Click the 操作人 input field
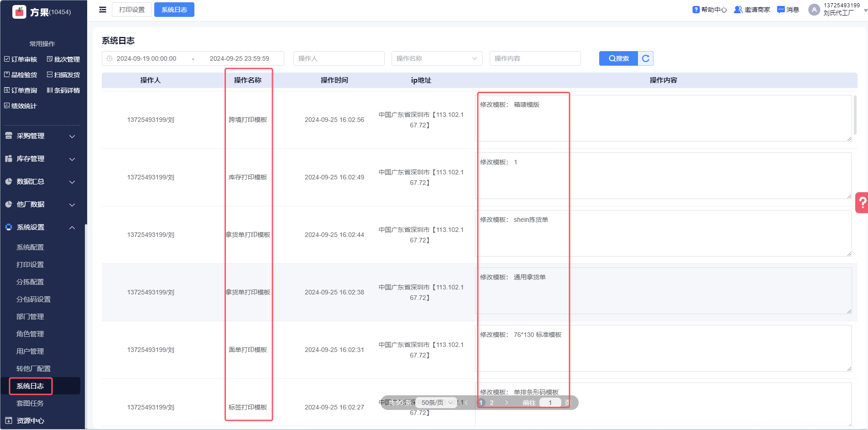The image size is (868, 430). point(339,58)
